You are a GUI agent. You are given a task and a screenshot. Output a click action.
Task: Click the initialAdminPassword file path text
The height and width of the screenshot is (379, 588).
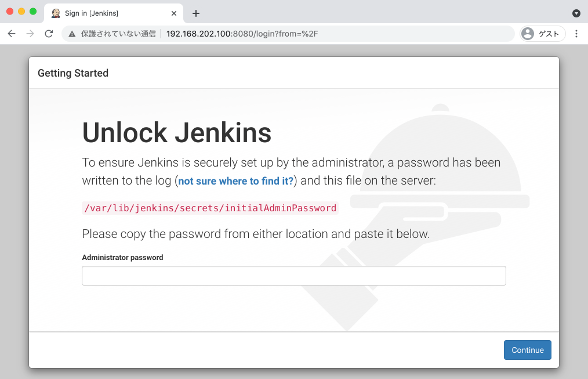pyautogui.click(x=210, y=208)
